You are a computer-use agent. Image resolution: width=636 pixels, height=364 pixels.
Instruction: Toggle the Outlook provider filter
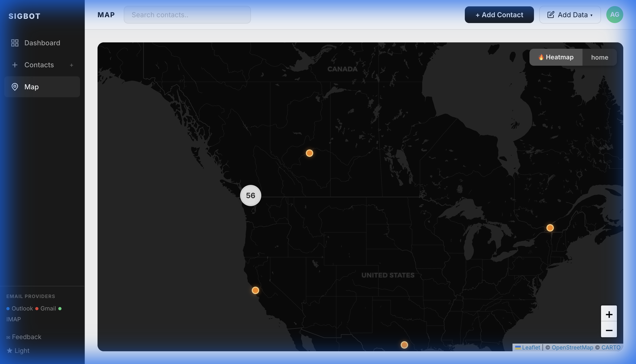pyautogui.click(x=19, y=308)
